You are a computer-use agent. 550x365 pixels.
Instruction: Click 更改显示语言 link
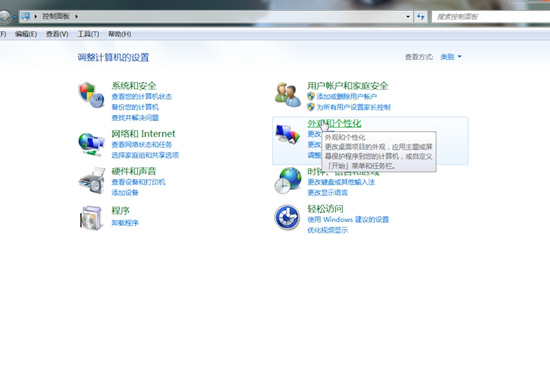tap(328, 192)
